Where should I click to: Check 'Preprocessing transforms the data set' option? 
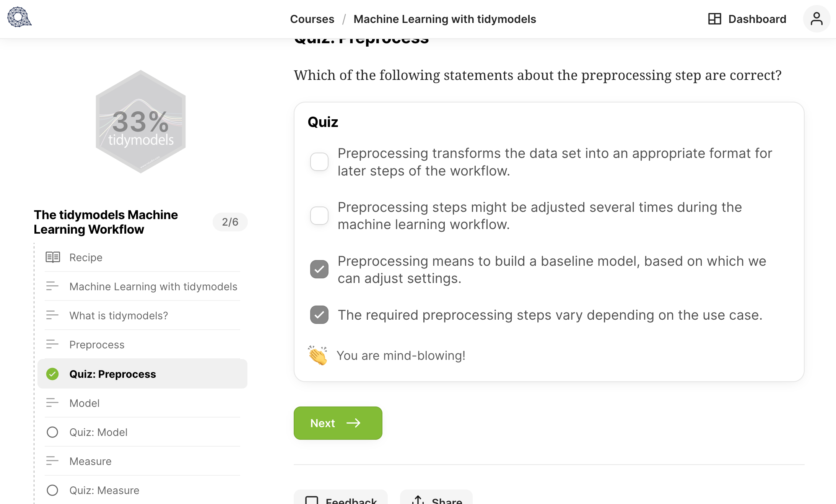pos(319,162)
